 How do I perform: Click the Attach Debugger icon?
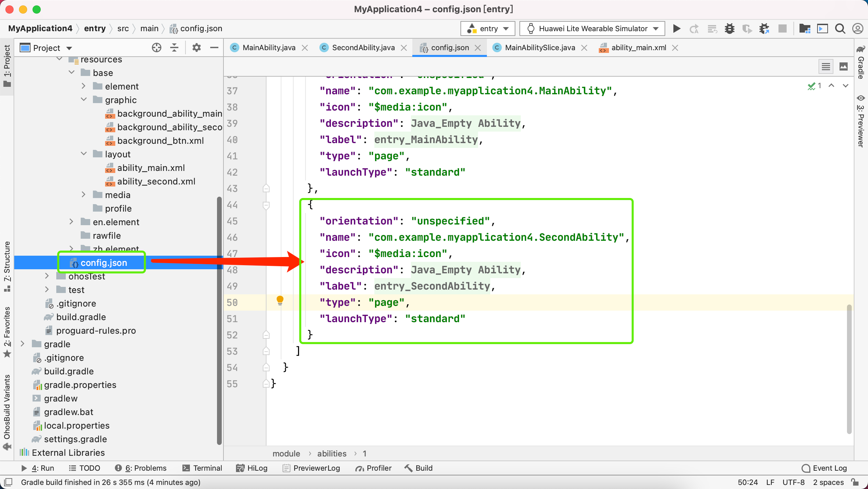[764, 28]
